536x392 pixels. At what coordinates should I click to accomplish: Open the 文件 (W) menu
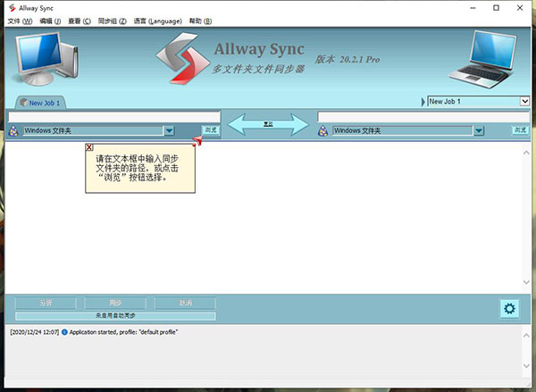click(x=20, y=21)
